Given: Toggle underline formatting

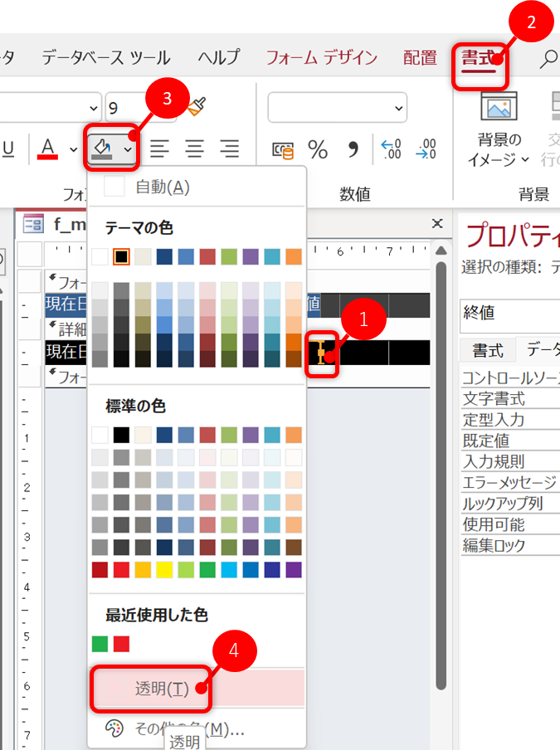Looking at the screenshot, I should coord(8,149).
